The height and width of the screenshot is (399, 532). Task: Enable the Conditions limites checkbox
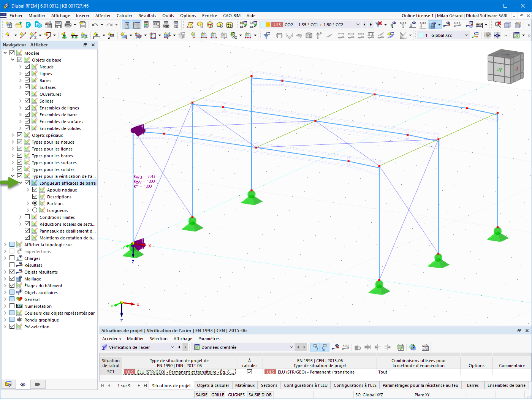click(27, 217)
